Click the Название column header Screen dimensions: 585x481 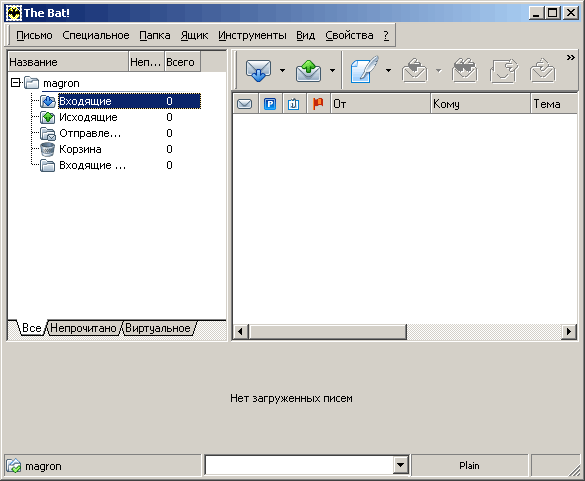[68, 62]
